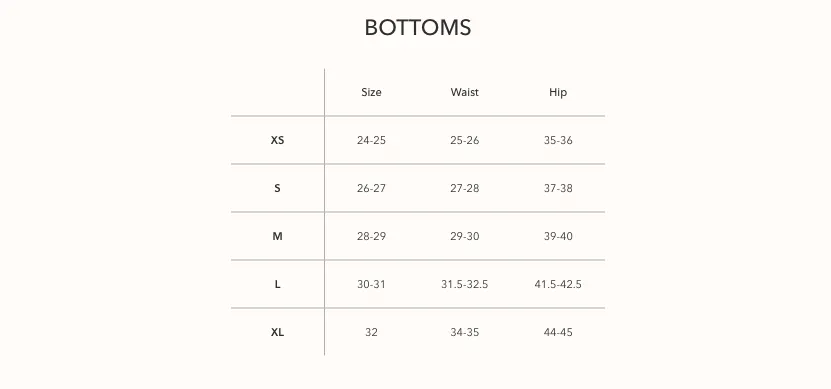Click the M row label
Viewport: 831px width, 389px height.
(277, 236)
